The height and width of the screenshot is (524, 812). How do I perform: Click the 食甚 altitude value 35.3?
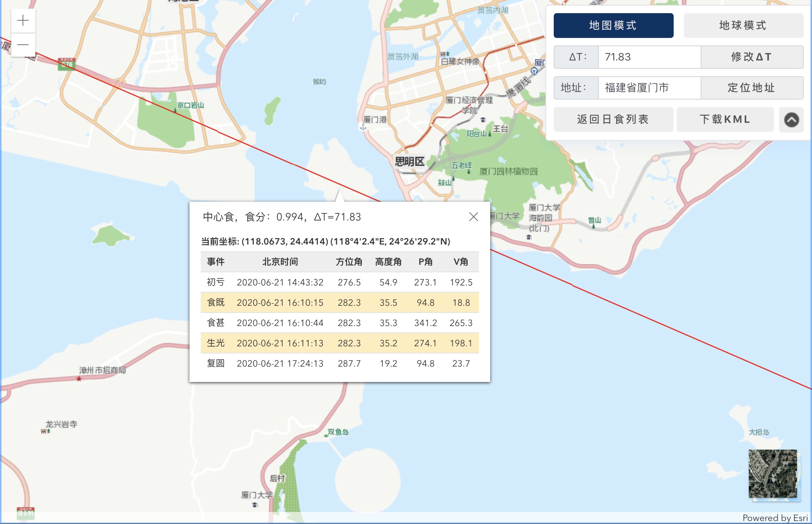388,323
